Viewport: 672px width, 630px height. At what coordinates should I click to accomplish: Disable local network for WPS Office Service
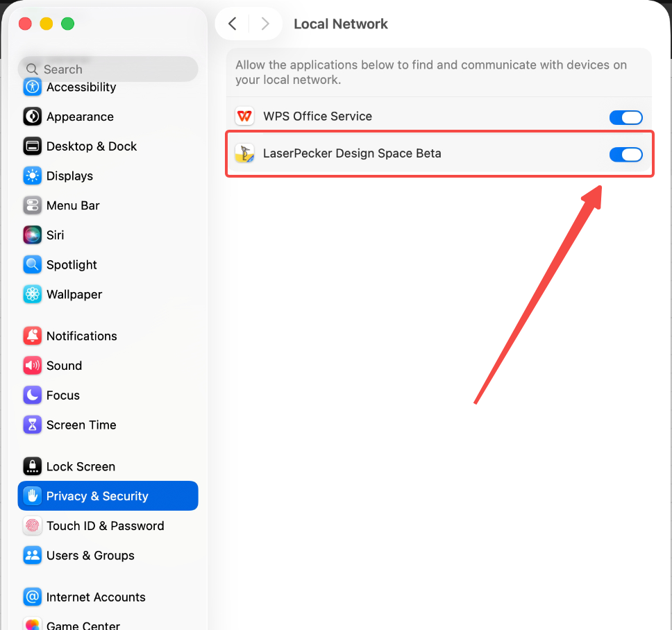point(625,117)
